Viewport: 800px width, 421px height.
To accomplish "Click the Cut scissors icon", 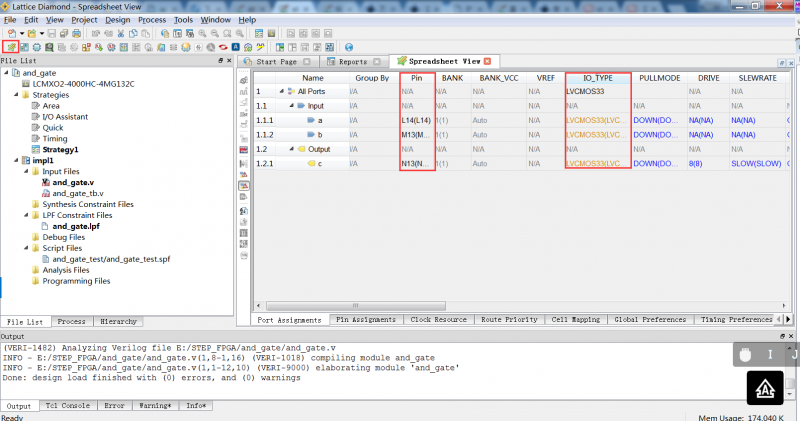I will pos(120,33).
